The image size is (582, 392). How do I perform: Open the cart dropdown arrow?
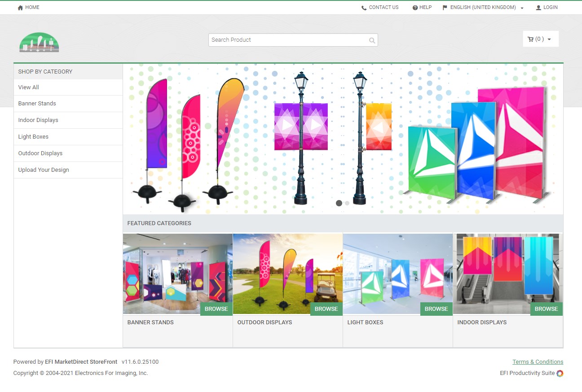(x=549, y=39)
